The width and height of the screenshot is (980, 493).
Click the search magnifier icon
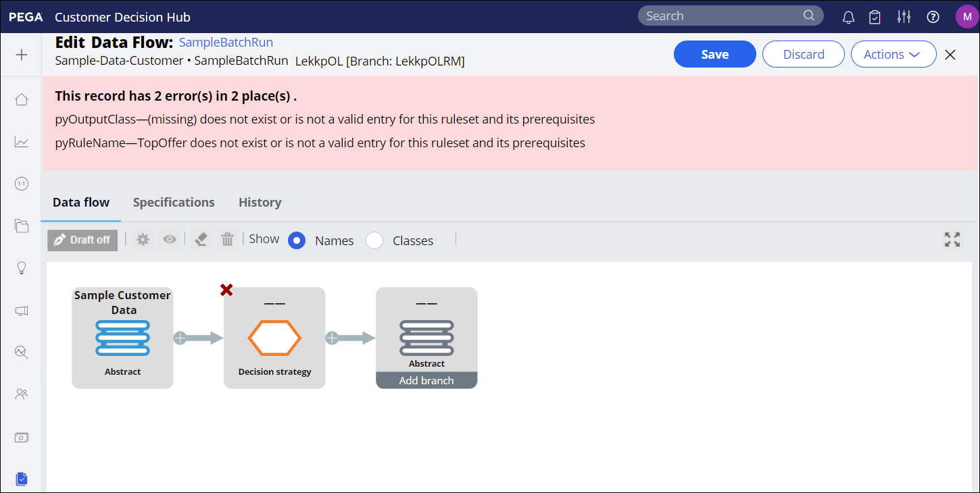(808, 16)
